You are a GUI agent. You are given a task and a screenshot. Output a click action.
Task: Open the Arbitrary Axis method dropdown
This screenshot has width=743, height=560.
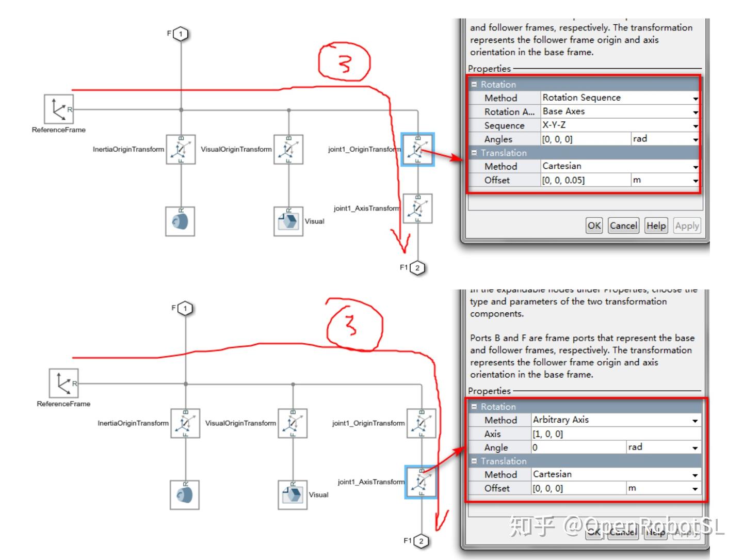coord(616,420)
